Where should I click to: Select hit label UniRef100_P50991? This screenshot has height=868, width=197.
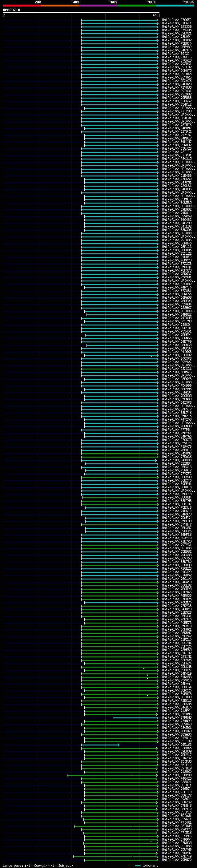point(176,277)
